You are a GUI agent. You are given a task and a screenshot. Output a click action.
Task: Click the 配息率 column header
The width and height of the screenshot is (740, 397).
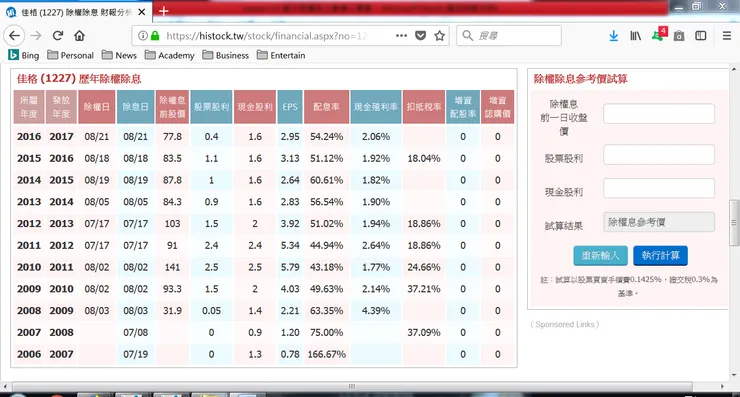[x=327, y=107]
